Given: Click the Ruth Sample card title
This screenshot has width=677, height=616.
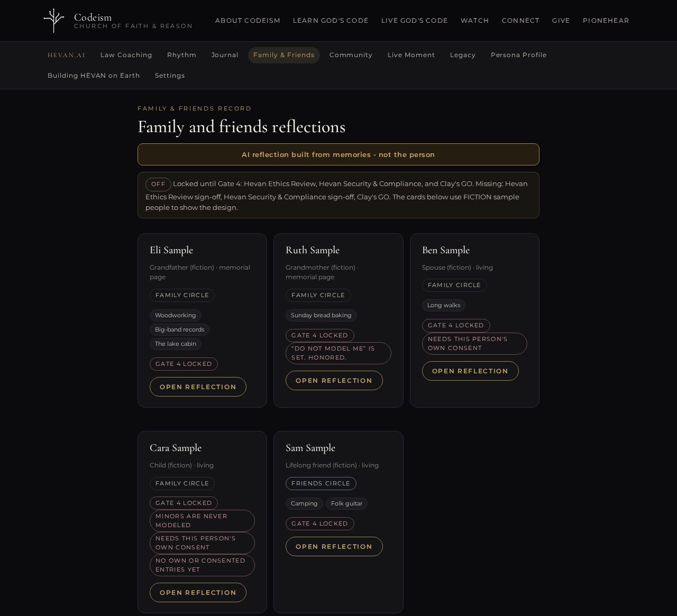Looking at the screenshot, I should pos(313,250).
